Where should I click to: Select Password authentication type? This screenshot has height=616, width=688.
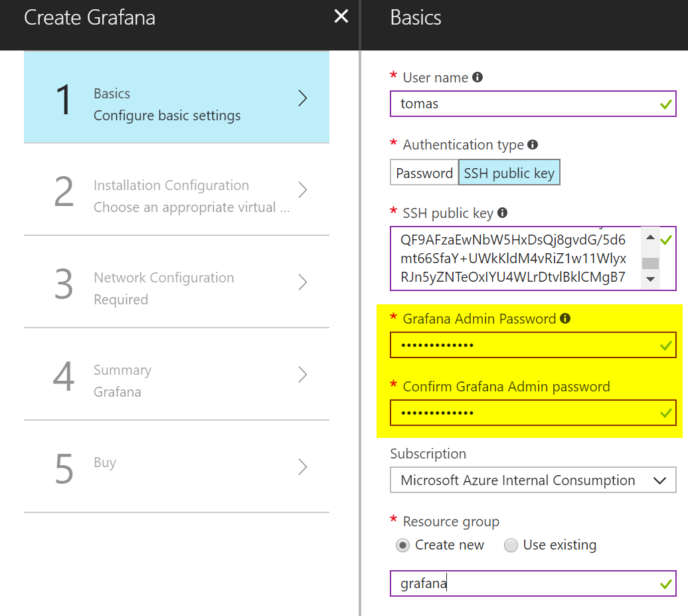pyautogui.click(x=424, y=173)
